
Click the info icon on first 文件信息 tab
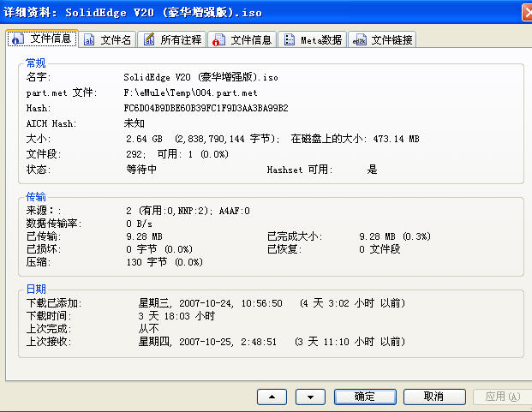(17, 39)
